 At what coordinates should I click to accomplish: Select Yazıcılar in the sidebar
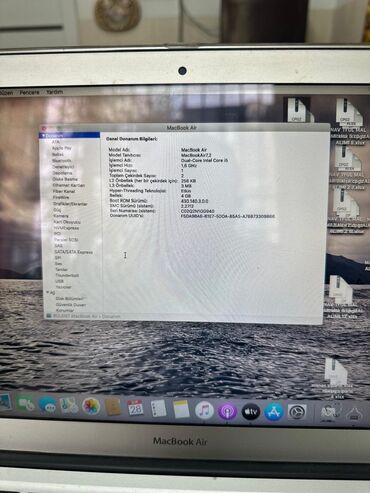64,287
